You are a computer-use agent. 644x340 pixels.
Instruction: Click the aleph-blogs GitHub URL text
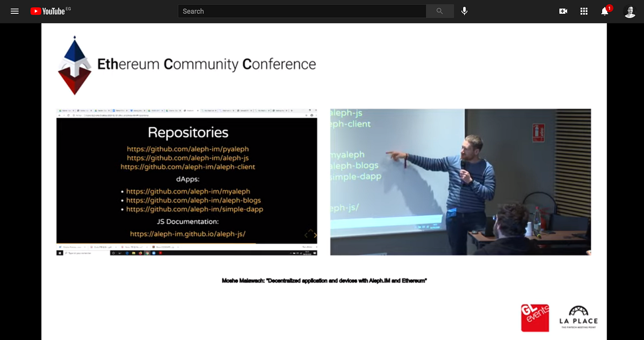pyautogui.click(x=194, y=200)
